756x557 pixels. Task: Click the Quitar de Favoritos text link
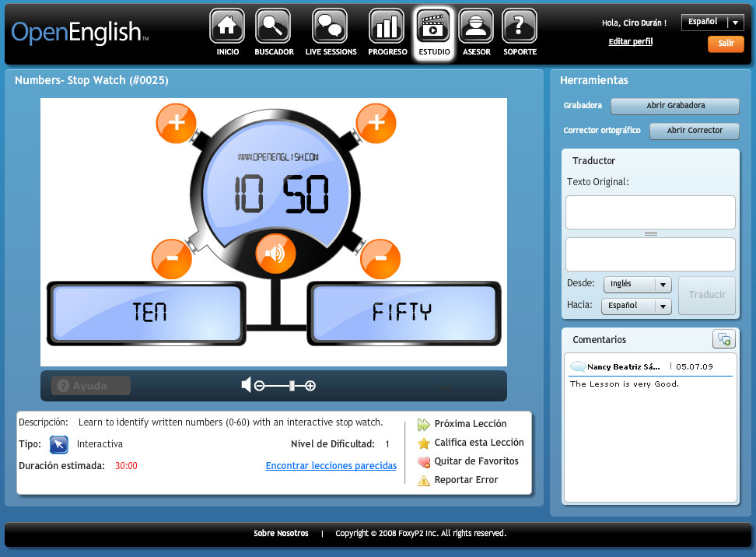(x=476, y=461)
